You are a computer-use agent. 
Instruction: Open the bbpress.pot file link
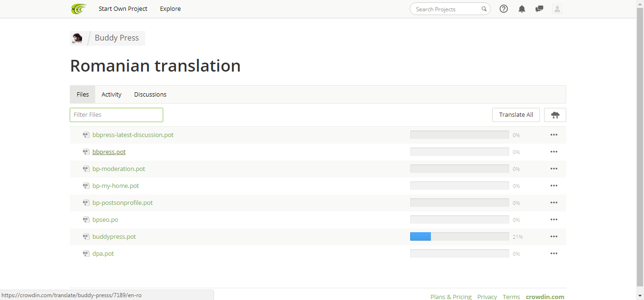(x=109, y=152)
